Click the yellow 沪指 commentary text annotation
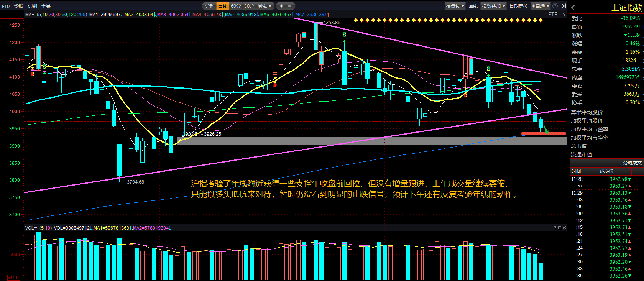Viewport: 644px width, 281px height. point(355,189)
